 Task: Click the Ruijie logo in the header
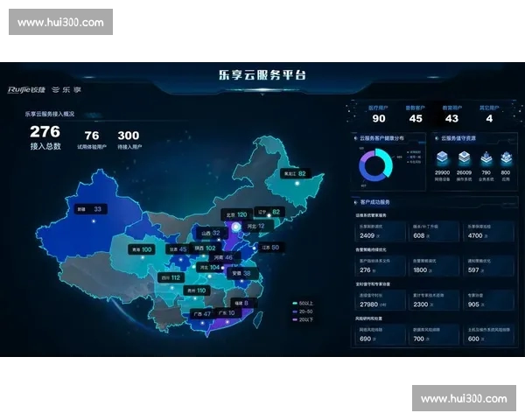26,90
